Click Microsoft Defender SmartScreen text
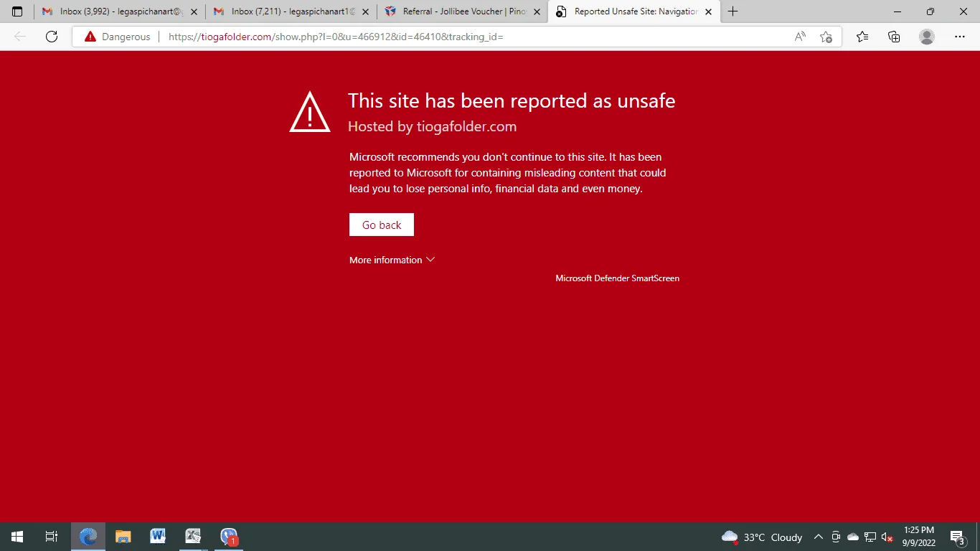This screenshot has height=551, width=980. point(617,278)
